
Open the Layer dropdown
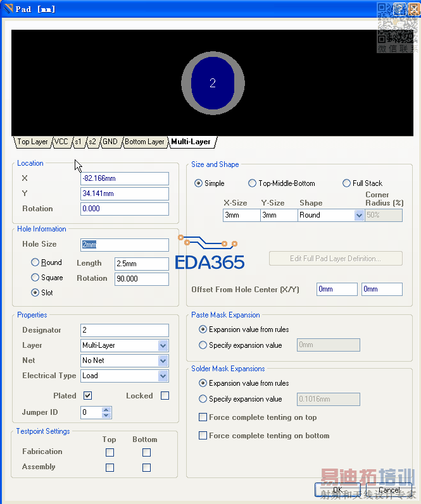[x=163, y=345]
